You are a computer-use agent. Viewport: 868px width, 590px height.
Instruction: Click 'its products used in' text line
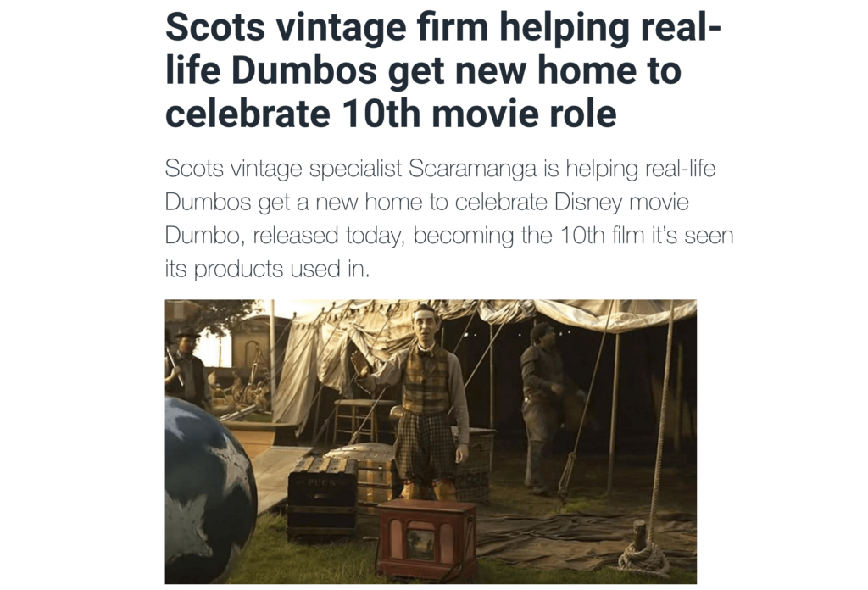[x=267, y=270]
